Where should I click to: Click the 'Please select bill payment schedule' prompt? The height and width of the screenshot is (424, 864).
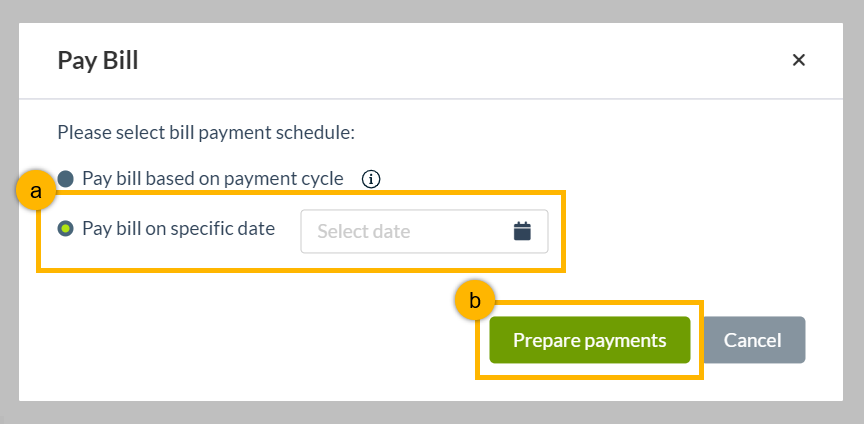[x=206, y=133]
